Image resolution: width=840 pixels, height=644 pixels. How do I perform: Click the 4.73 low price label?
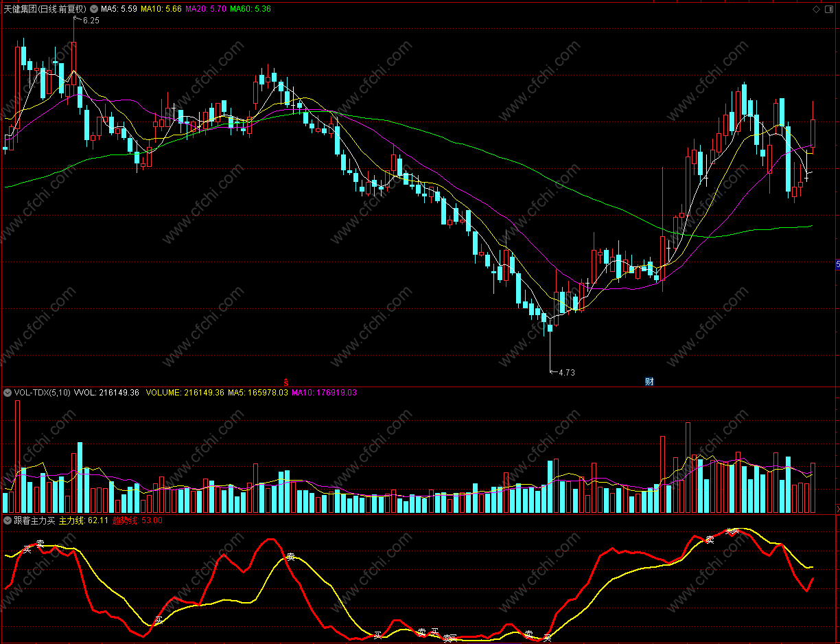click(x=566, y=373)
